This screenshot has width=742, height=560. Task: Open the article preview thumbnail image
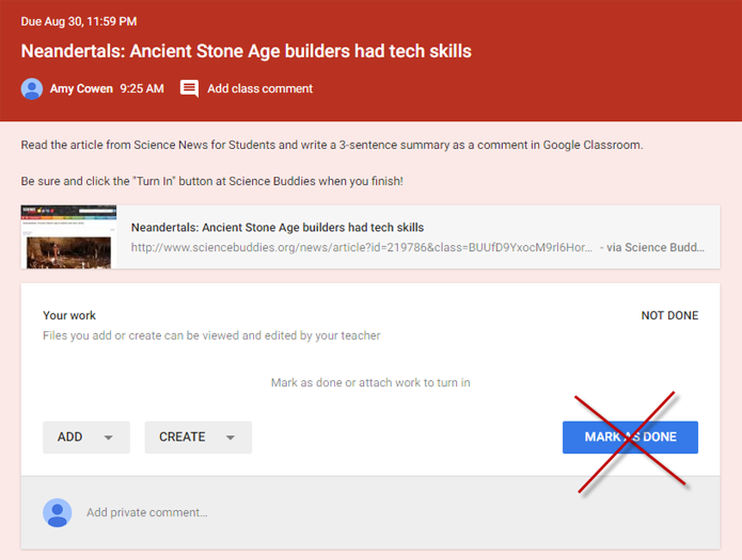(x=69, y=237)
